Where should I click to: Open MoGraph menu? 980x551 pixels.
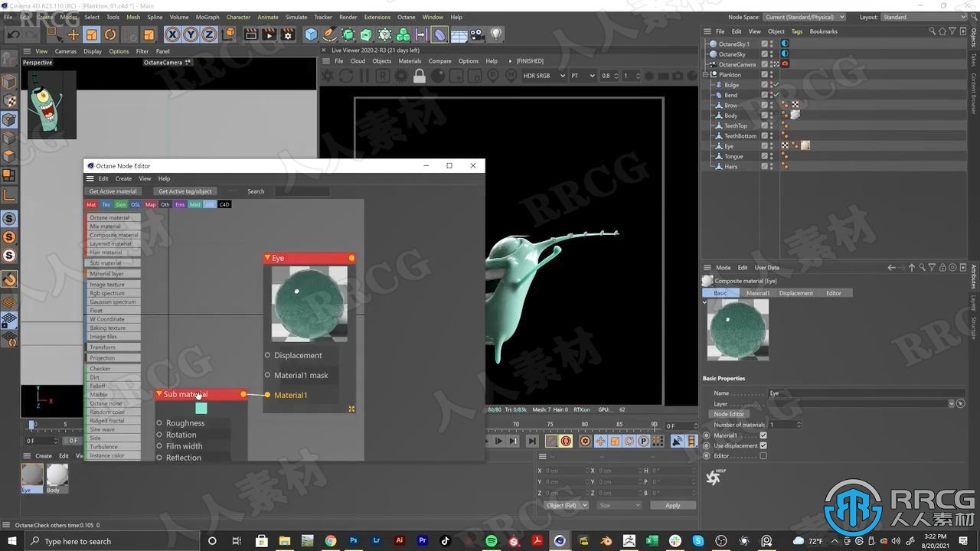pos(207,17)
